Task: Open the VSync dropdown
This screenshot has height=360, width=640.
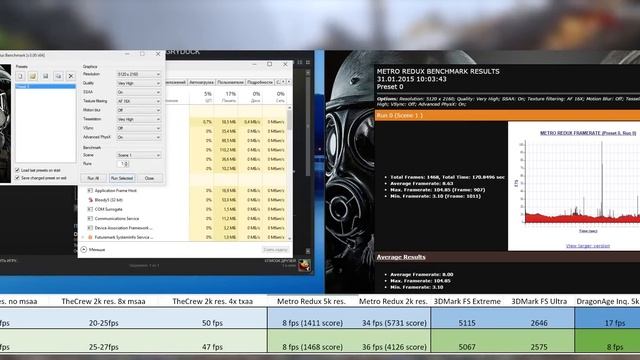Action: coord(139,128)
